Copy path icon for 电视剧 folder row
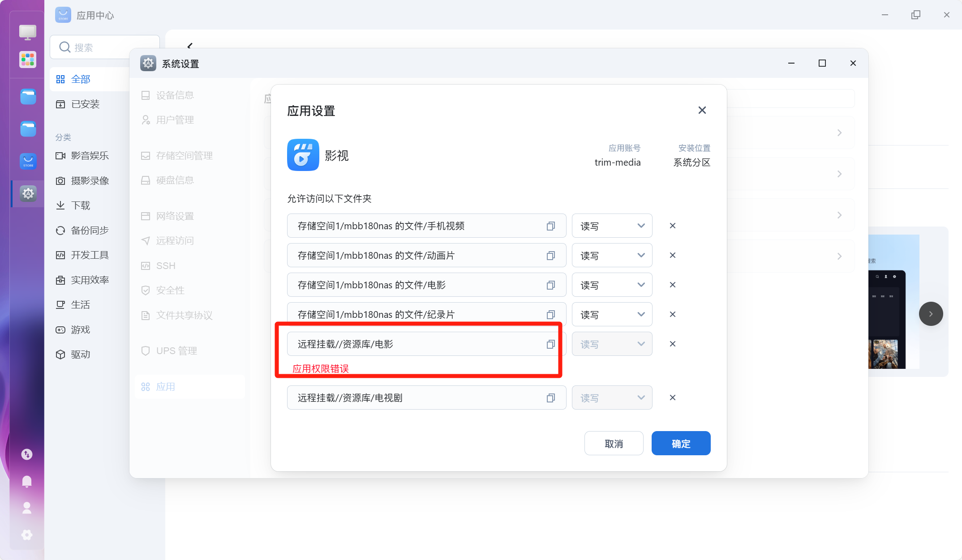 point(550,398)
